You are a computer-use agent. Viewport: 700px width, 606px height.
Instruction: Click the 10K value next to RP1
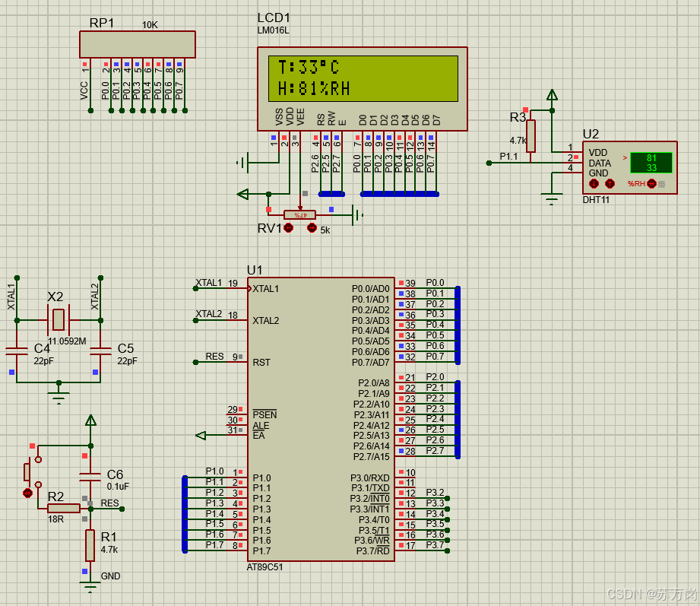coord(150,25)
